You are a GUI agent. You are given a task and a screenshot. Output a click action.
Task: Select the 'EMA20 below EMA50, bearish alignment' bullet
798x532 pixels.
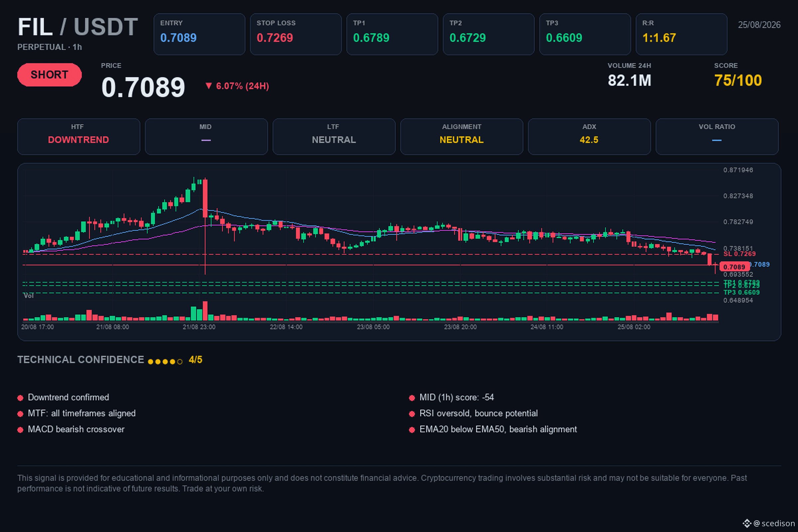tap(498, 429)
